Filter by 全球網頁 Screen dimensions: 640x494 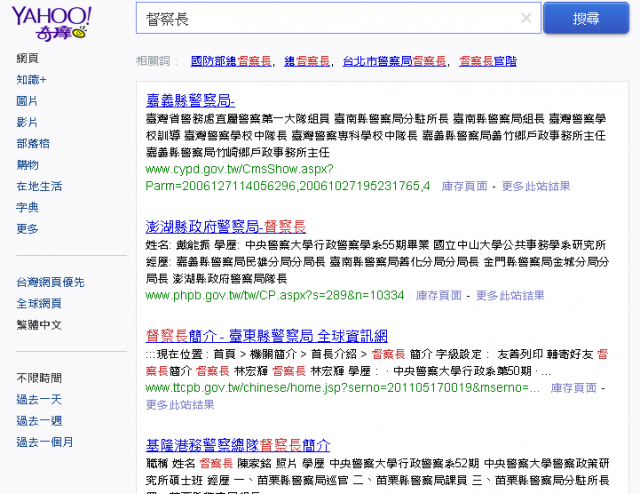(39, 303)
